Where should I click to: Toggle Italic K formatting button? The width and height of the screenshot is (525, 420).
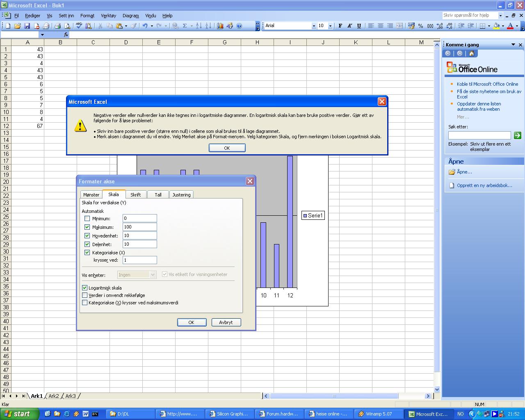[x=349, y=26]
